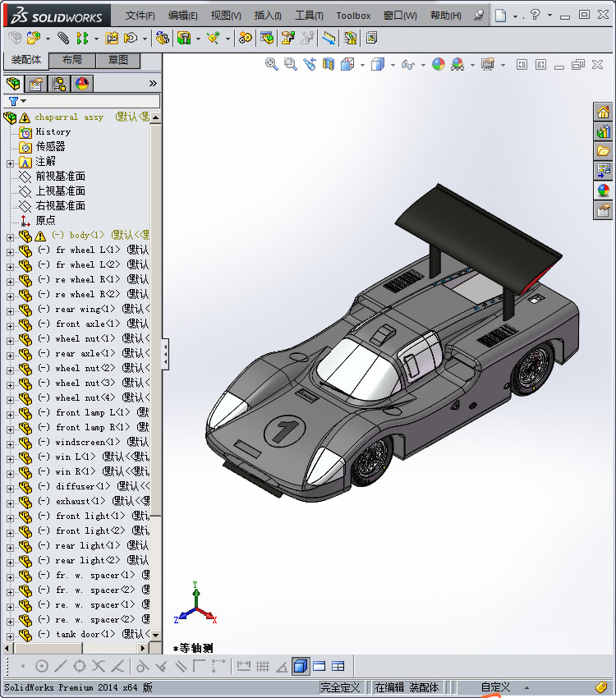Click the Previous View icon
The width and height of the screenshot is (616, 698).
(310, 65)
